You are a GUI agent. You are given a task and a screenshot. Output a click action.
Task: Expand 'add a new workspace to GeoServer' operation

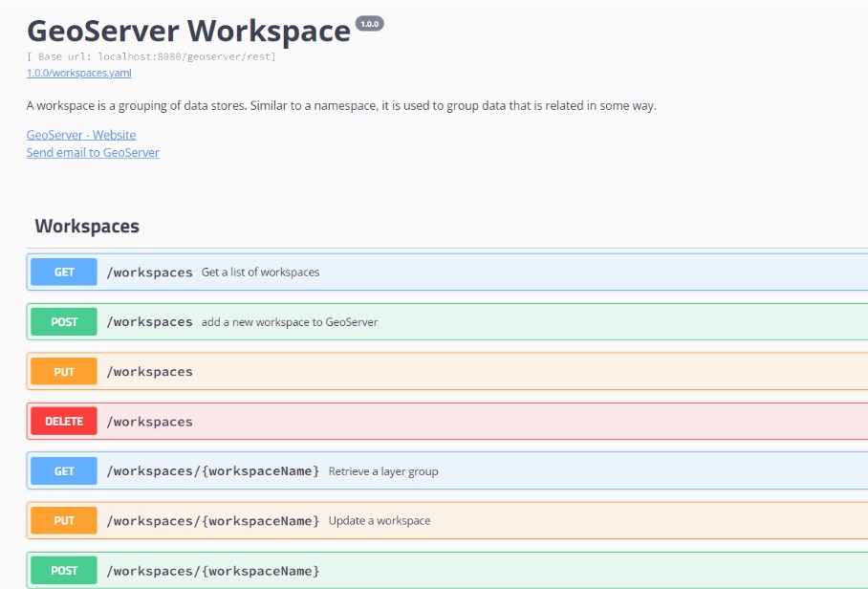(289, 322)
